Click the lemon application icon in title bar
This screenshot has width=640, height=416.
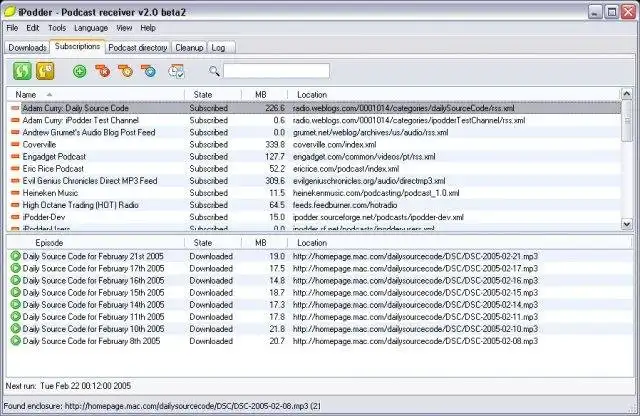pos(9,11)
